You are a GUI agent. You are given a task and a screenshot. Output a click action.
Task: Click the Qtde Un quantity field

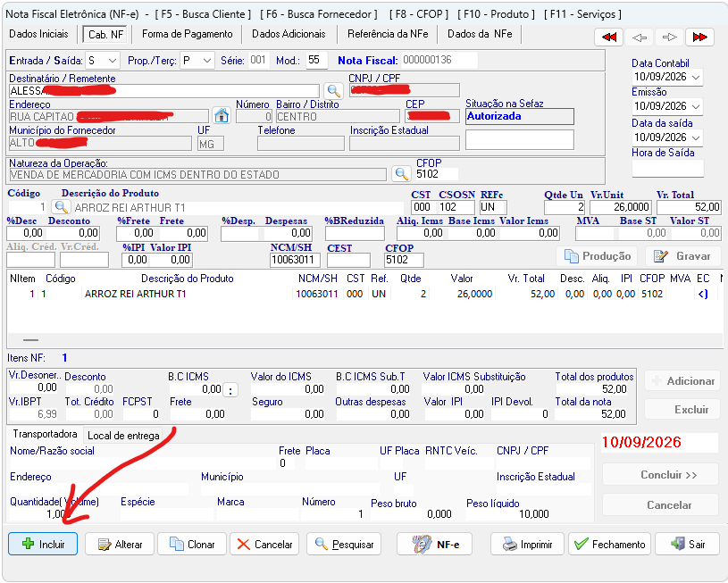pyautogui.click(x=565, y=207)
